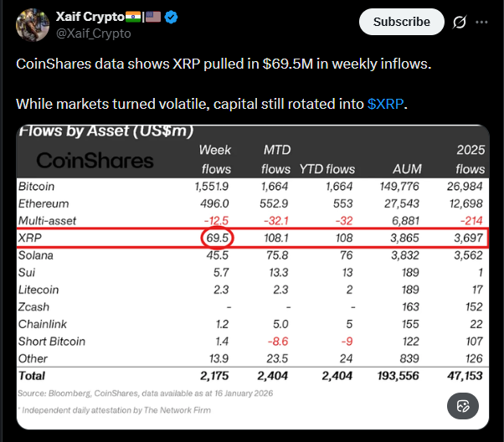Viewport: 504px width, 442px height.
Task: Click the India flag emoji
Action: click(132, 17)
